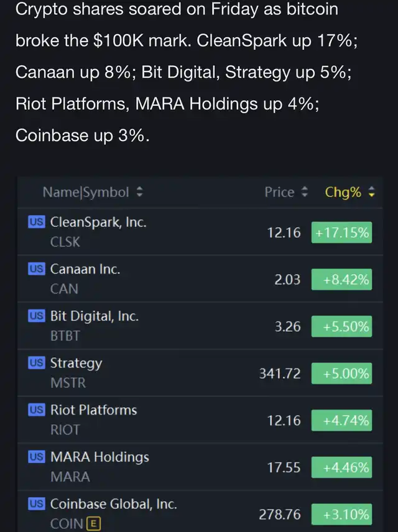This screenshot has height=532, width=398.
Task: Click the US badge next to Bit Digital
Action: click(36, 316)
